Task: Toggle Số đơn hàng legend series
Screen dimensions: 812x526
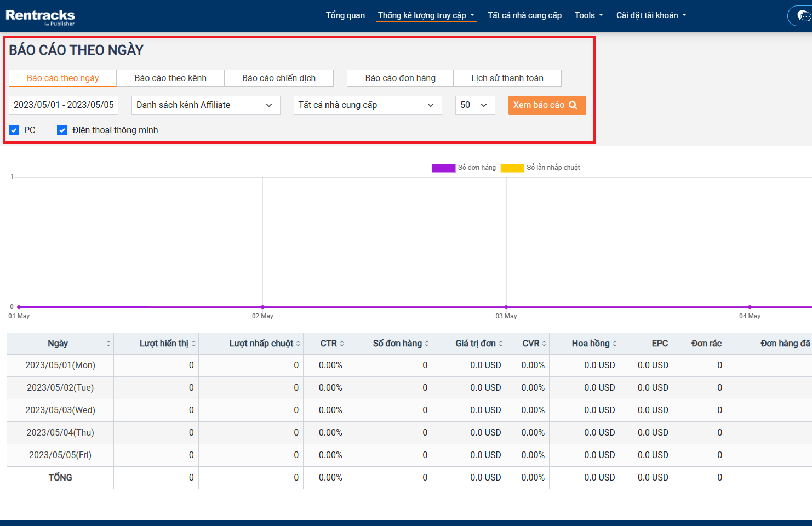Action: (443, 168)
